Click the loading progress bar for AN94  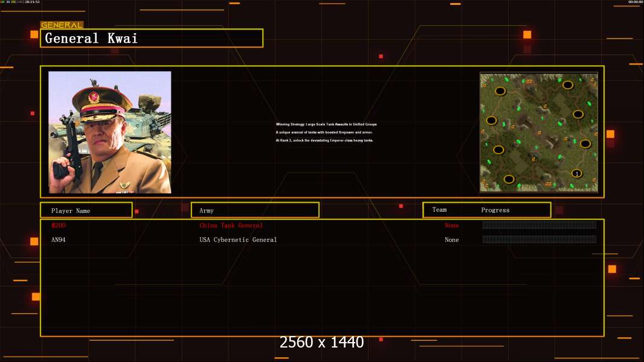point(539,240)
